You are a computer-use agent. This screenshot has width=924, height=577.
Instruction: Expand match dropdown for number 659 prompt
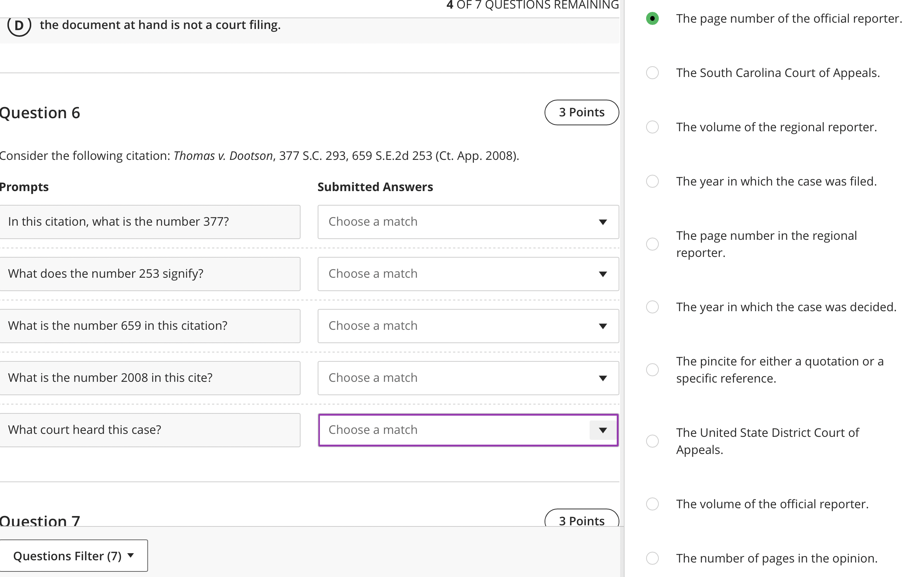coord(468,326)
